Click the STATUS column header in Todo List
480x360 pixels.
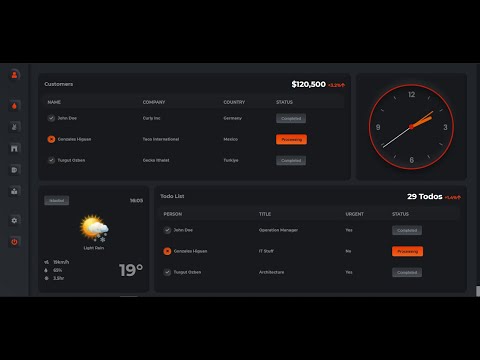[400, 214]
